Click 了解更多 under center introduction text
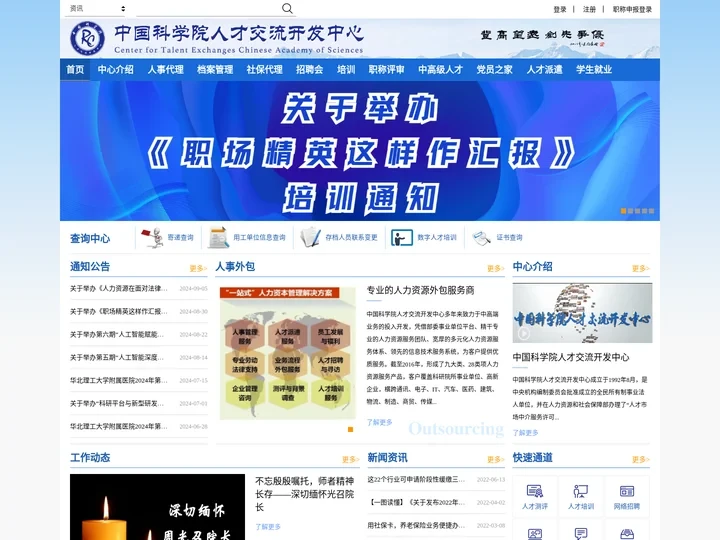This screenshot has height=540, width=720. (525, 433)
